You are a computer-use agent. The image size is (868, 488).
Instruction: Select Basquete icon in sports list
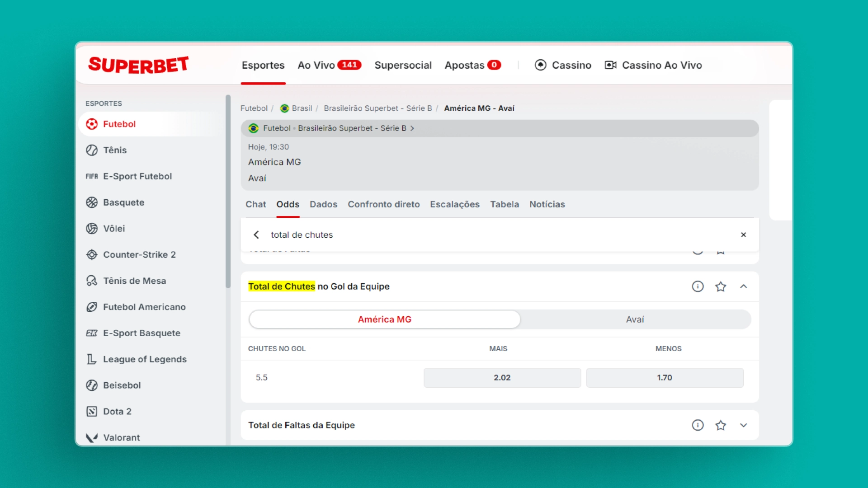coord(92,202)
